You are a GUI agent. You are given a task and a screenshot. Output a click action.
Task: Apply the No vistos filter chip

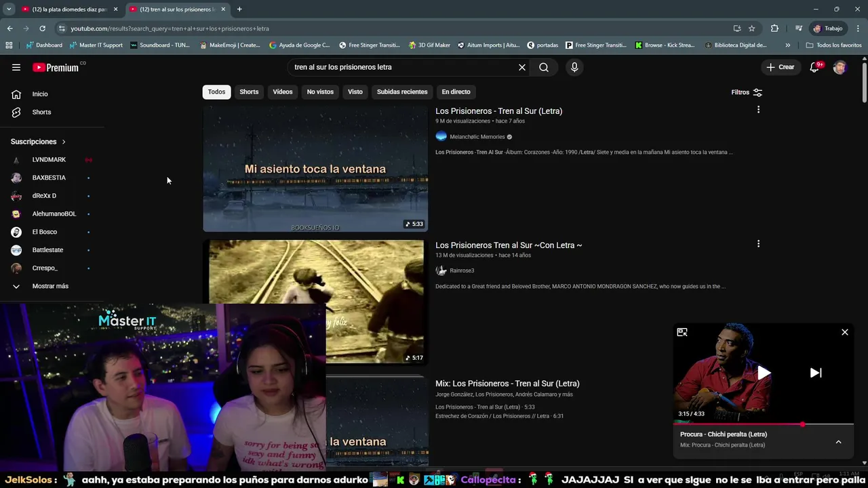320,91
